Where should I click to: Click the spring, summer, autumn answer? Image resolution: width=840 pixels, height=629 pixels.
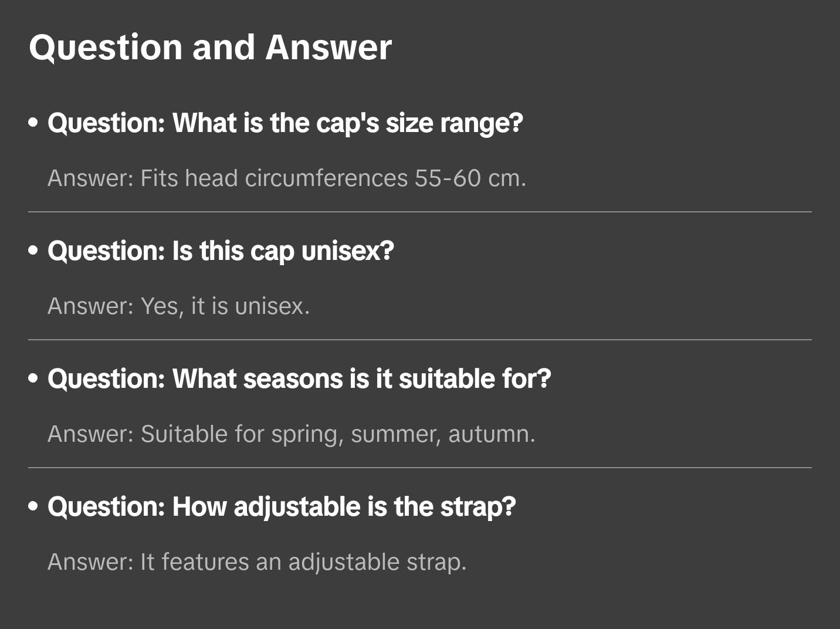[292, 434]
